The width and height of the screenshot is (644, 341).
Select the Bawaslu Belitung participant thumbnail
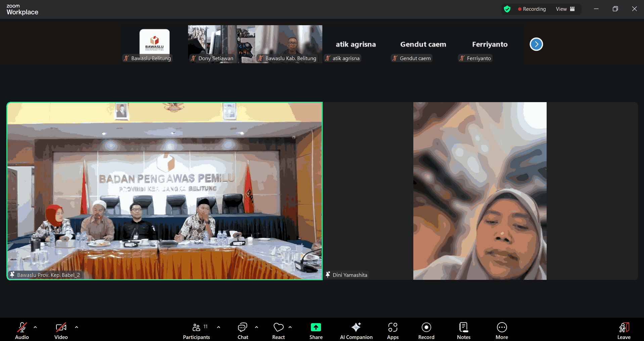pyautogui.click(x=154, y=44)
